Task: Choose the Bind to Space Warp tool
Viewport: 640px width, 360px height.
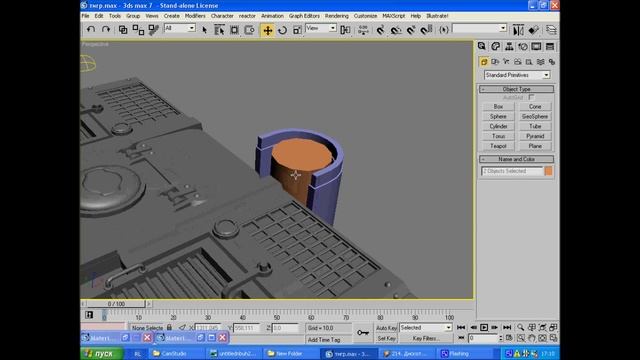Action: tap(153, 30)
